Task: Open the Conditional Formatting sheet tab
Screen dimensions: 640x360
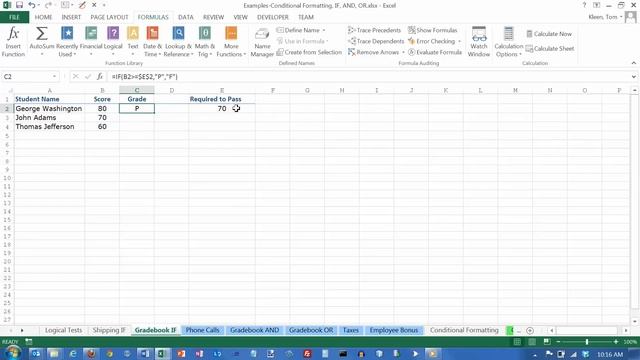Action: click(x=464, y=330)
